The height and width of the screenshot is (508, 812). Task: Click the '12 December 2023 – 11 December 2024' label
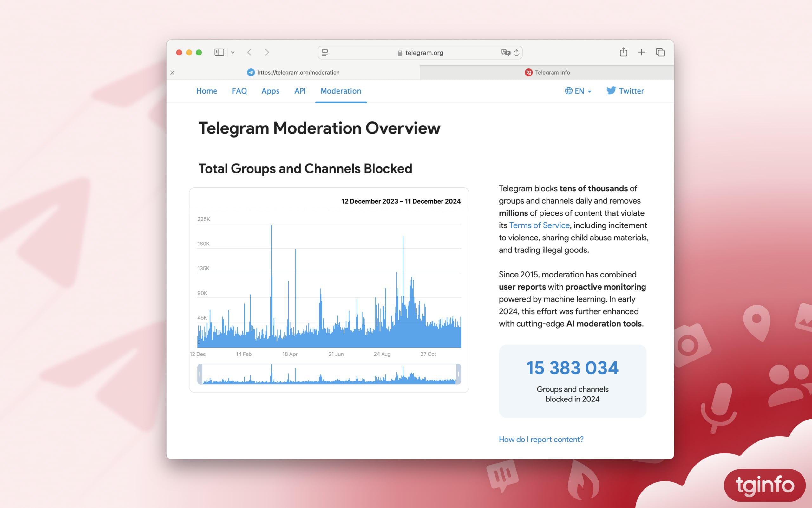(401, 201)
